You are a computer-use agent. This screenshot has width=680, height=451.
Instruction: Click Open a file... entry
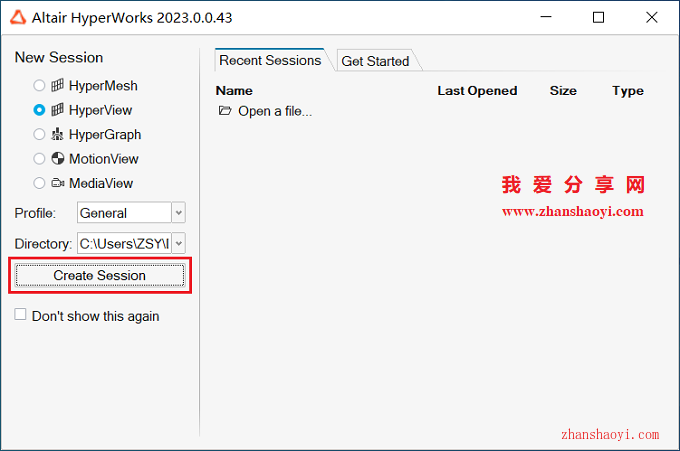tap(275, 111)
